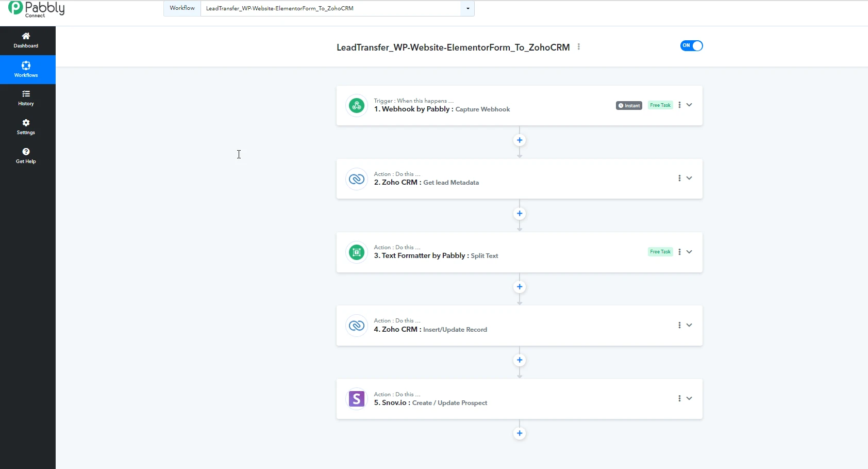
Task: Open three-dot menu for Insert/Update Record step
Action: [x=679, y=325]
